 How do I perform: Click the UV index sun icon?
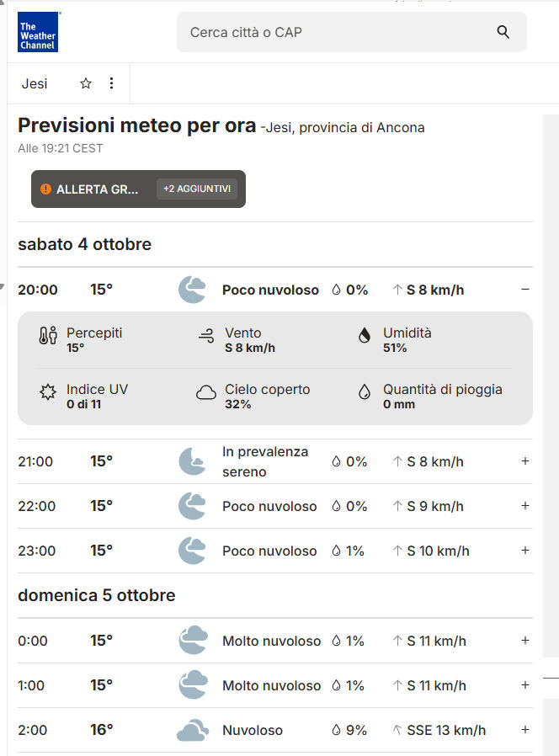47,392
